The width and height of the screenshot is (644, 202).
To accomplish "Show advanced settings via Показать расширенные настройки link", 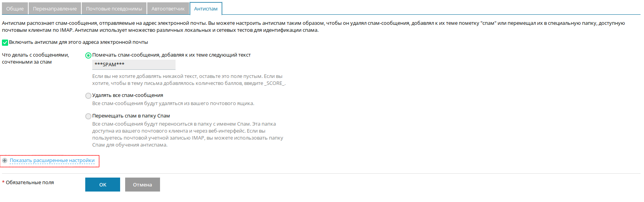I will click(x=52, y=161).
